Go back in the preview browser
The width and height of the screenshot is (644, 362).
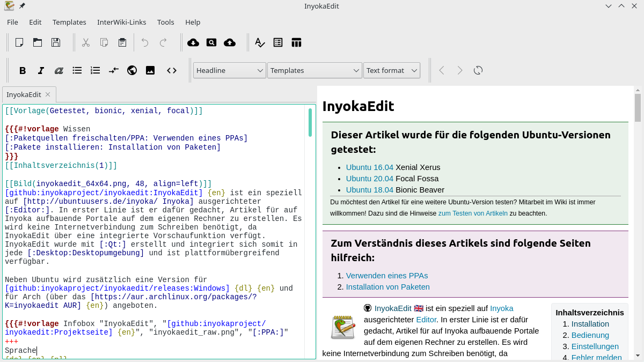[442, 70]
